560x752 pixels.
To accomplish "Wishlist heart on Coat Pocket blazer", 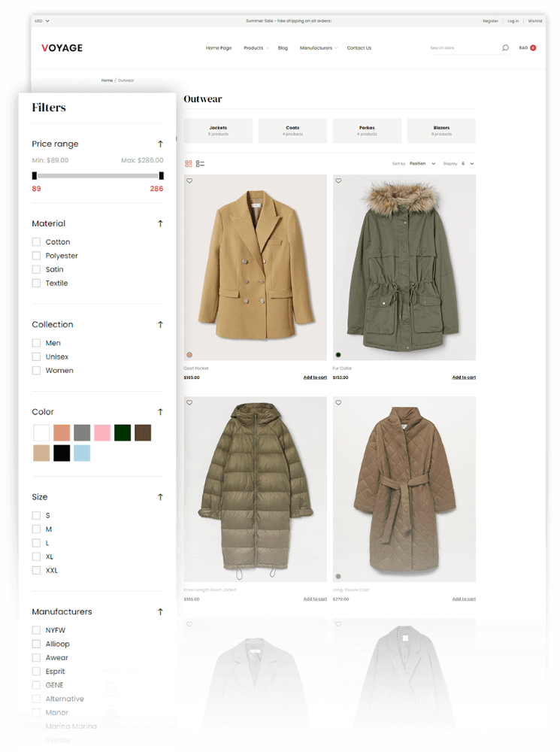I will point(189,181).
